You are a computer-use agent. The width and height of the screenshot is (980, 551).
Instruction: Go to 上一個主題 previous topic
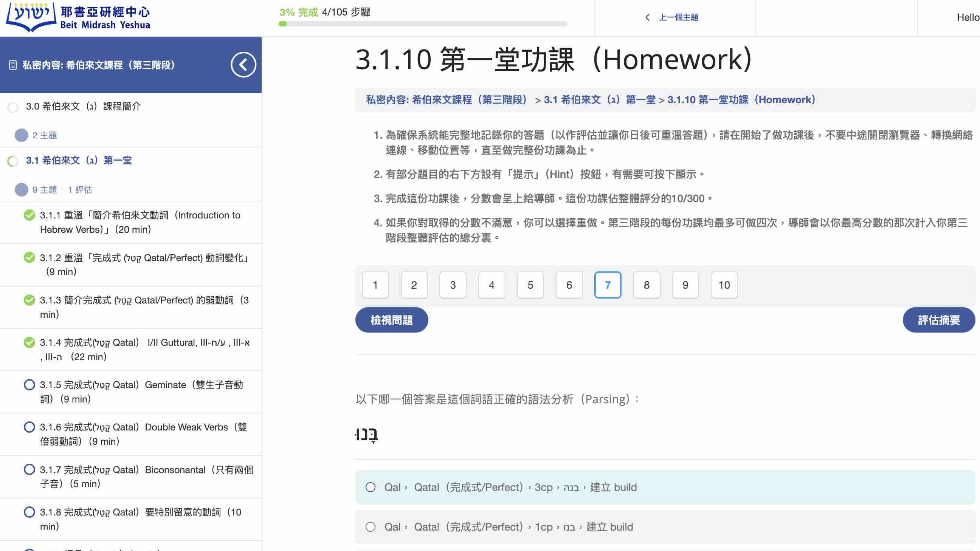click(x=678, y=17)
